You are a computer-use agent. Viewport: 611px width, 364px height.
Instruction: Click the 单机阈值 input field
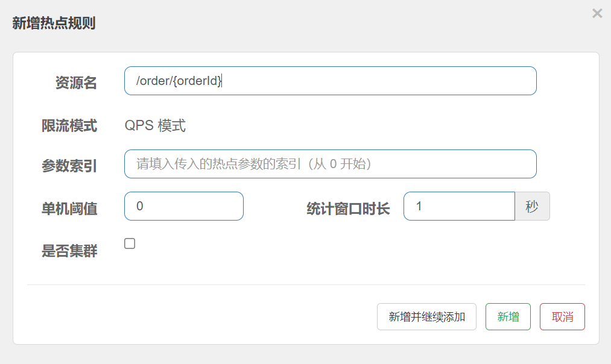tap(184, 206)
